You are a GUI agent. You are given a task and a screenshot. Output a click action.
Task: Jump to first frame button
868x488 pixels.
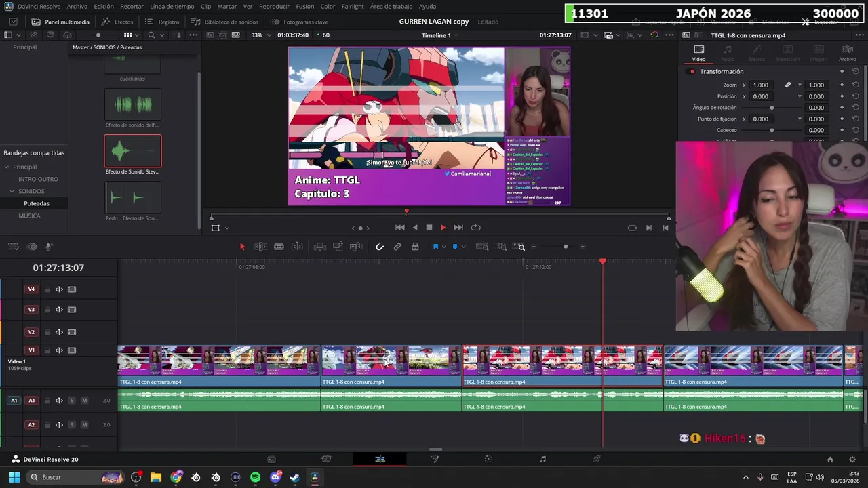(x=400, y=228)
